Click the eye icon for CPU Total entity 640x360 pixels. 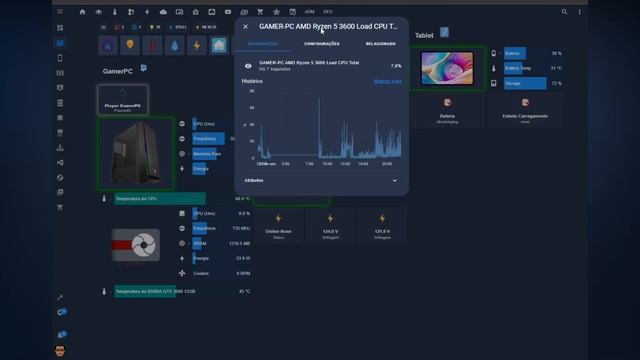(248, 66)
